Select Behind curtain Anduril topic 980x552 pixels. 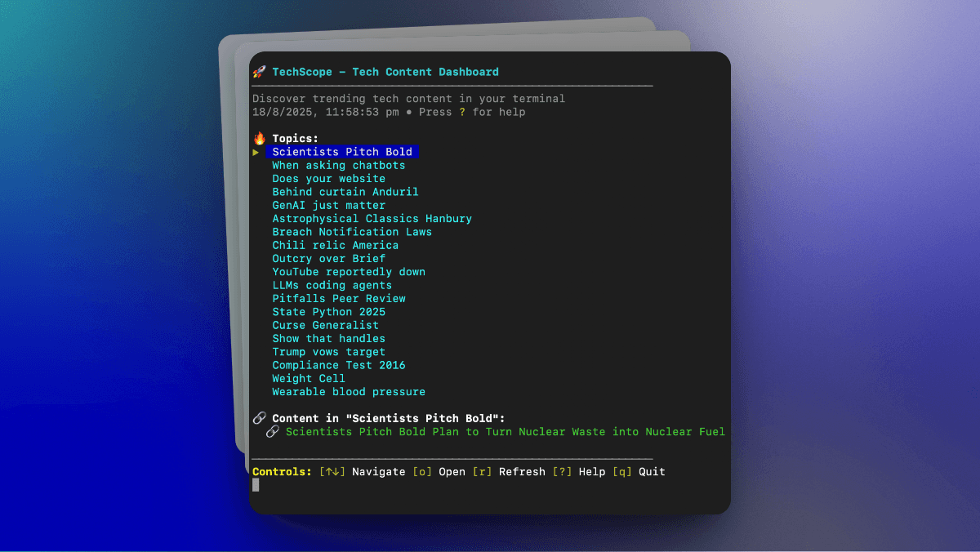(345, 192)
